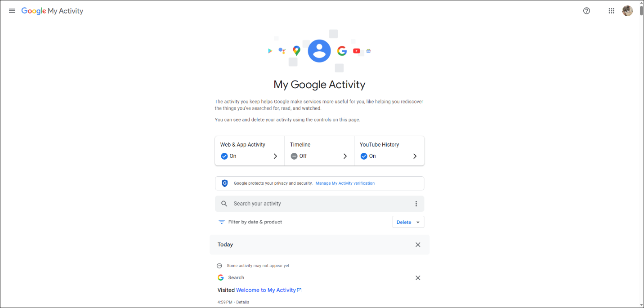The image size is (644, 308).
Task: Click the Timeline Off status indicator
Action: pos(294,156)
